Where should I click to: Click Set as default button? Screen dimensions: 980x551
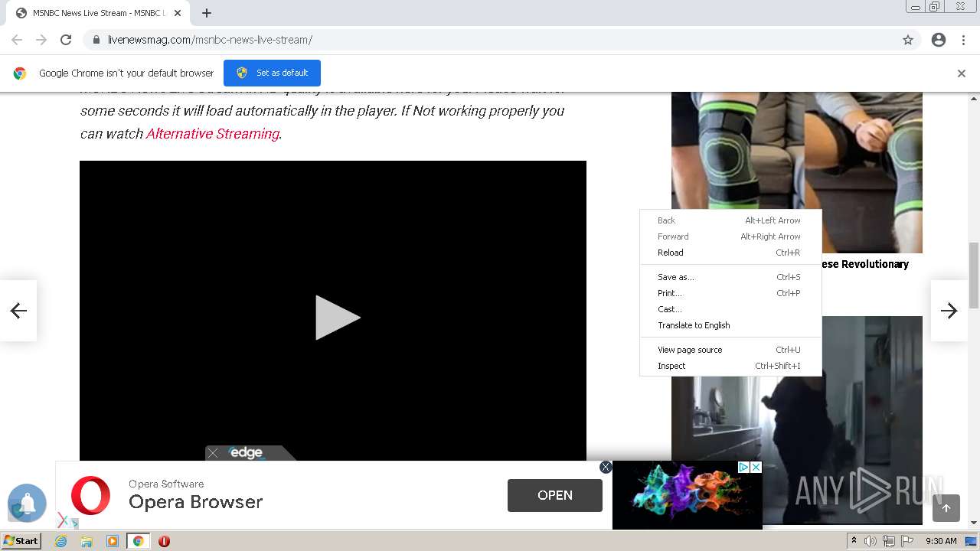click(x=272, y=73)
